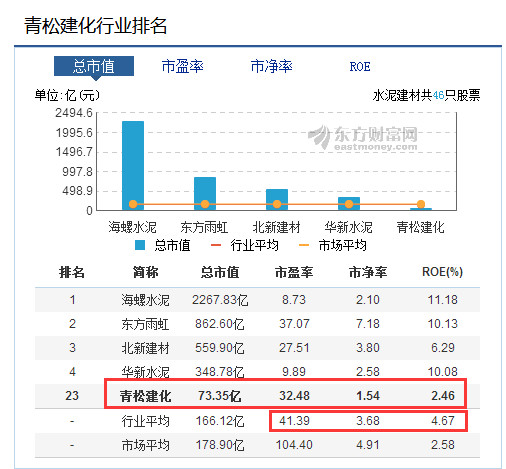Viewport: 506px width, 469px height.
Task: Switch to the 市净率 tab
Action: [x=271, y=66]
